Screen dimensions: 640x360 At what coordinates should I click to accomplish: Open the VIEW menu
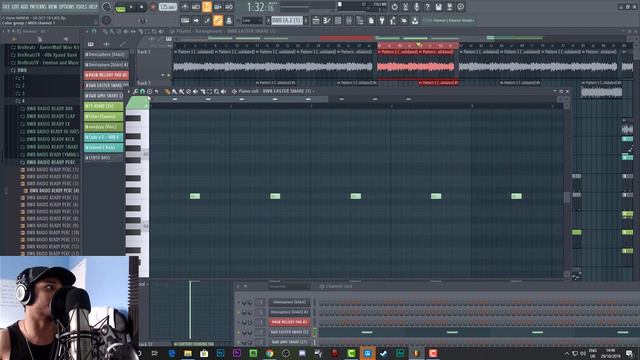point(53,7)
